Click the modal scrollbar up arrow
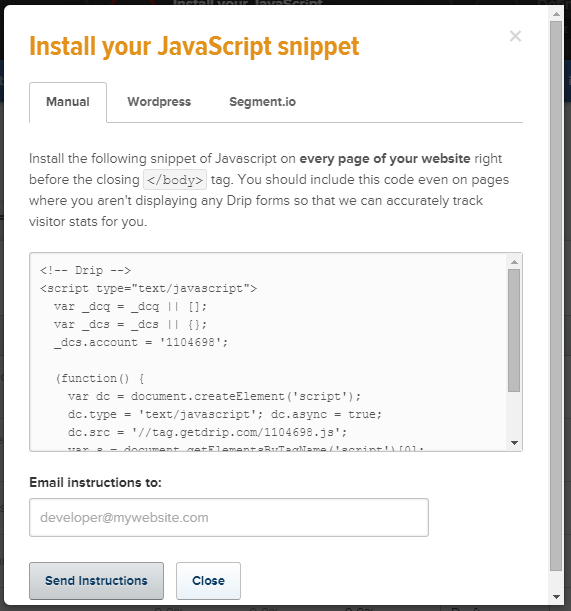Screen dimensions: 571x611 [x=556, y=14]
